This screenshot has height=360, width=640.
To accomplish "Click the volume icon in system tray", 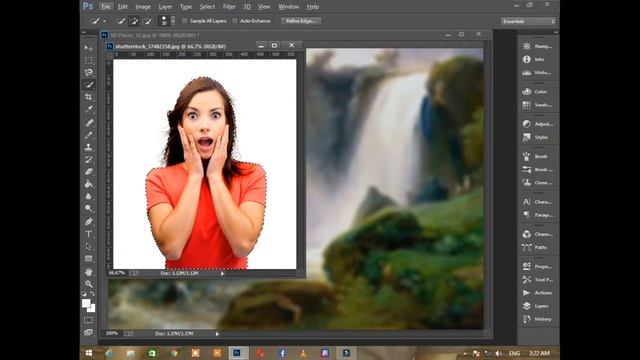I will point(498,353).
